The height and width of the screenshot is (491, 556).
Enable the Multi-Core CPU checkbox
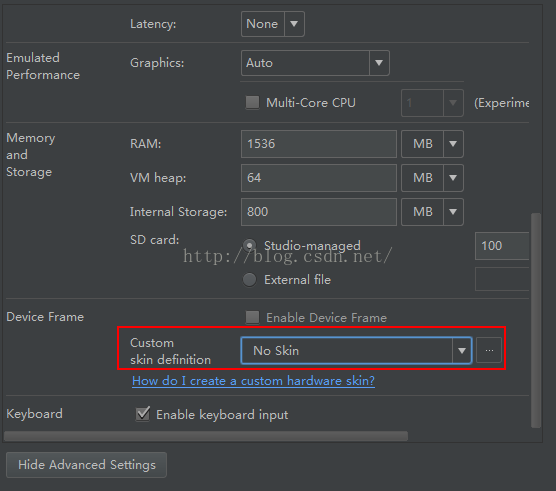tap(252, 102)
